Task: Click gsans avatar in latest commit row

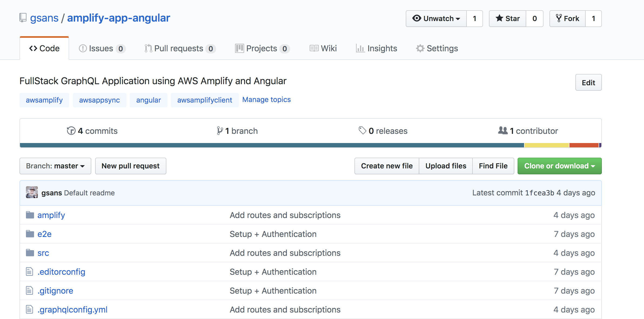Action: coord(32,192)
